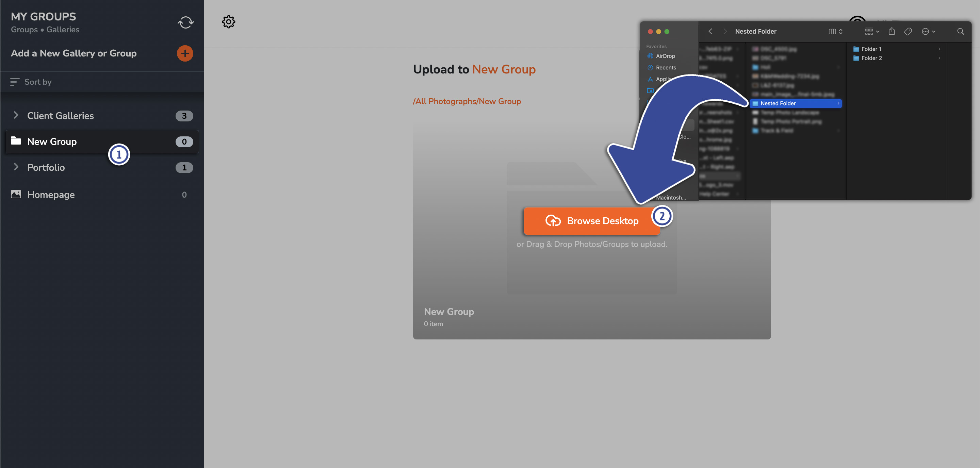Select AirDrop in the Finder sidebar

665,56
